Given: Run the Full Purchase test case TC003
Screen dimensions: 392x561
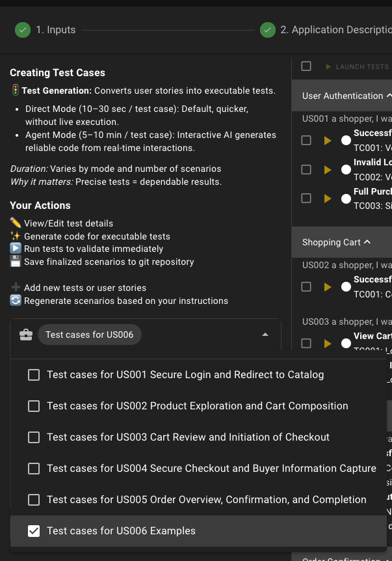Looking at the screenshot, I should (328, 198).
